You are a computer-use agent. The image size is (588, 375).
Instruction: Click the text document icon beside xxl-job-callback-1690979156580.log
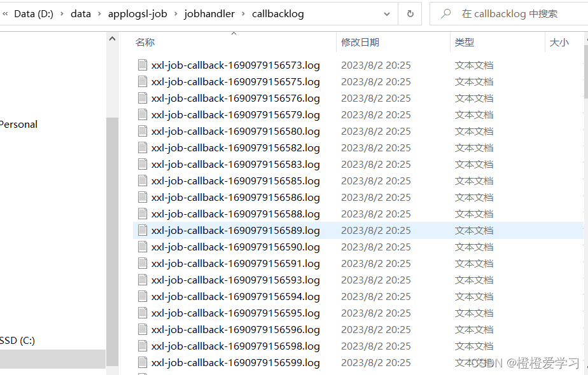143,131
